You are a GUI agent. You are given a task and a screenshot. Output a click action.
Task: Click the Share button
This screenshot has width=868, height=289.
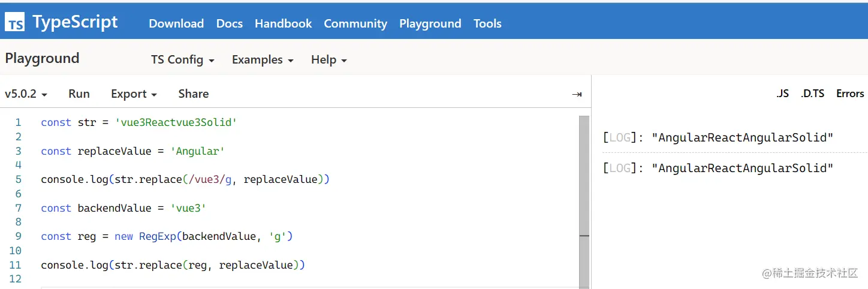click(193, 94)
